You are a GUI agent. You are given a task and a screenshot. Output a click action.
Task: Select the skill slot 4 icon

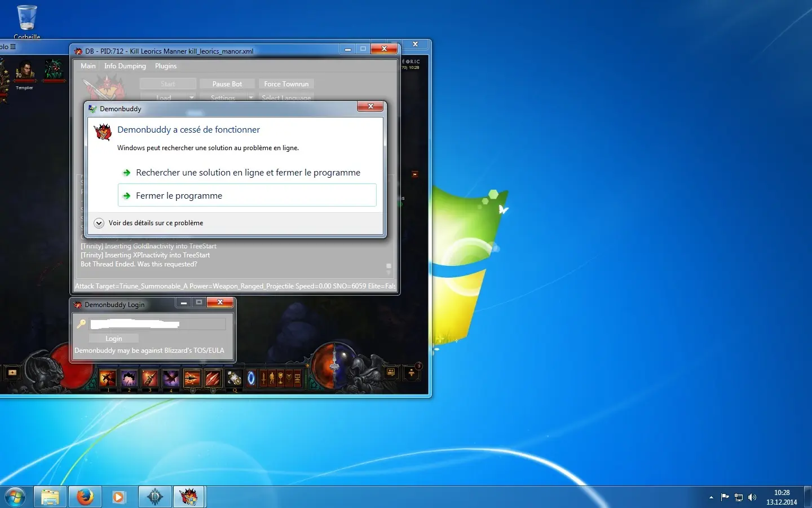pyautogui.click(x=171, y=378)
